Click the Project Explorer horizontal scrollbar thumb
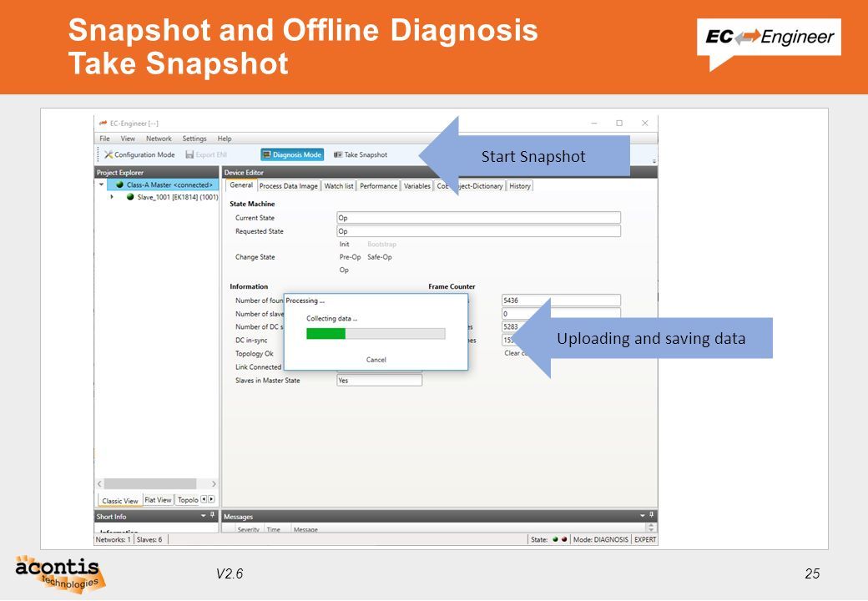Viewport: 868px width, 601px height. (150, 483)
